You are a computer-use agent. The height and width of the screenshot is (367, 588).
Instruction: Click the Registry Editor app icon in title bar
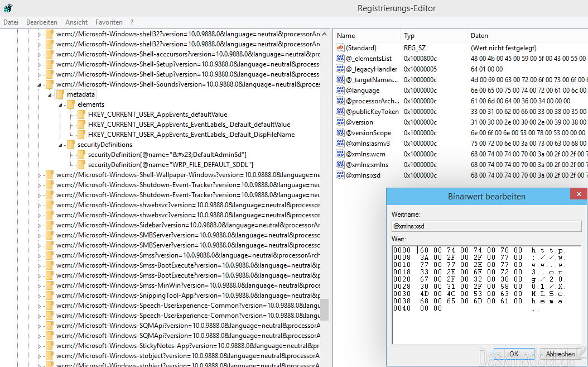8,8
